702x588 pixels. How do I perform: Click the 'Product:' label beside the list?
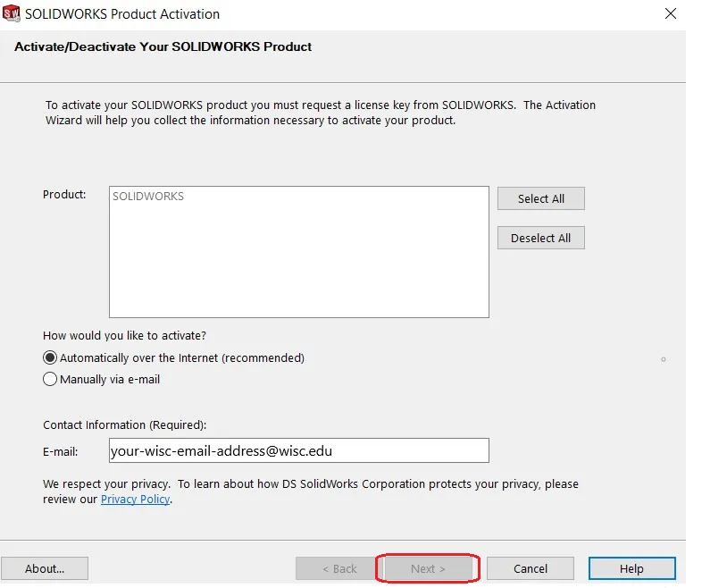click(x=64, y=194)
